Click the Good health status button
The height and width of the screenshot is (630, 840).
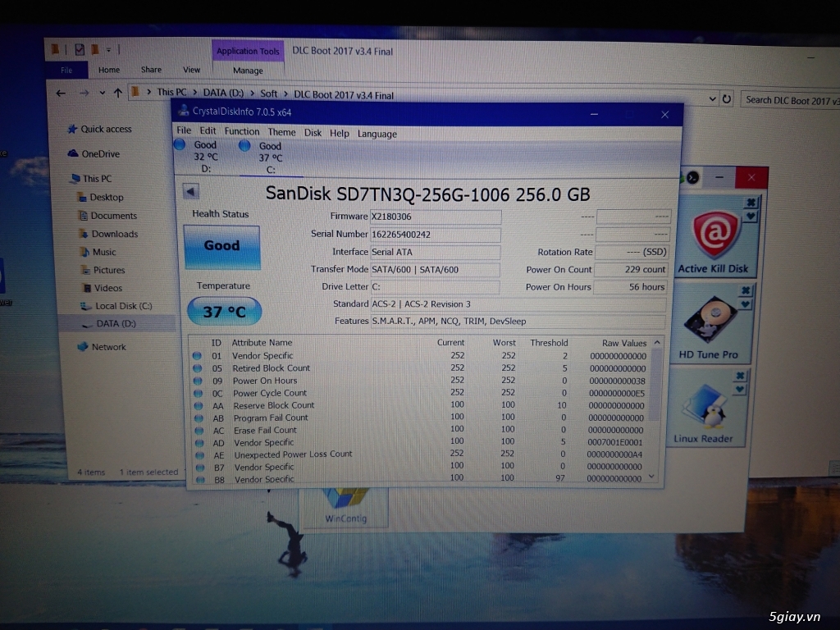(x=221, y=246)
